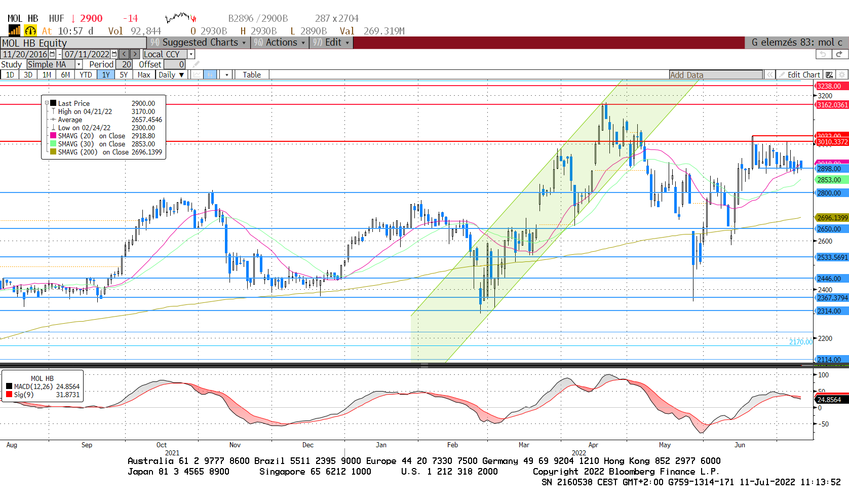
Task: Select the 1Y time range
Action: [106, 75]
